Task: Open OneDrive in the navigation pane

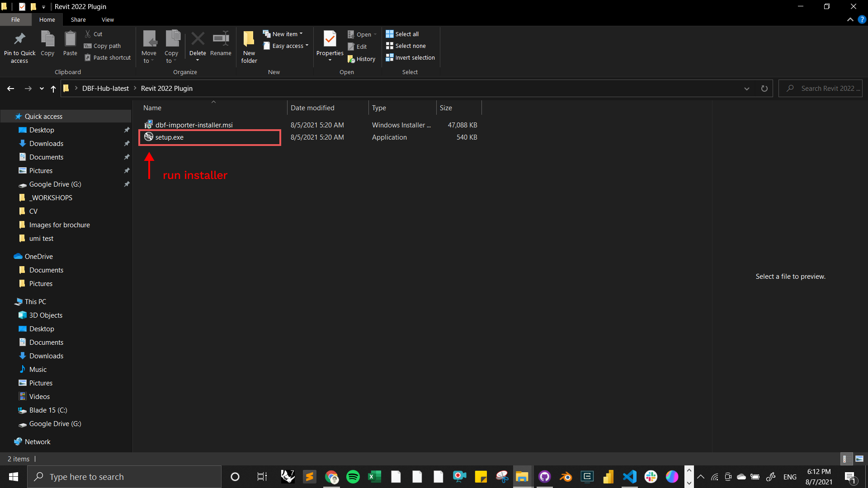Action: click(x=38, y=256)
